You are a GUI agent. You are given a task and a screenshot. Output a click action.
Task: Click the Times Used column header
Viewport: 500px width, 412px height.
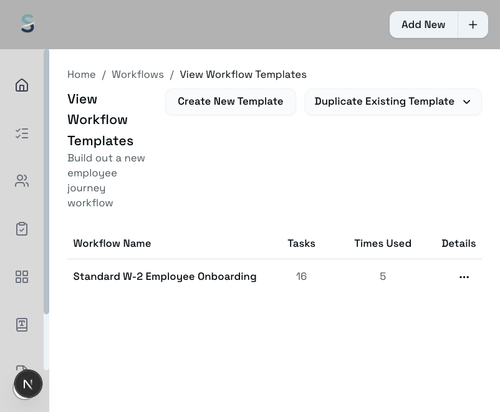point(383,243)
